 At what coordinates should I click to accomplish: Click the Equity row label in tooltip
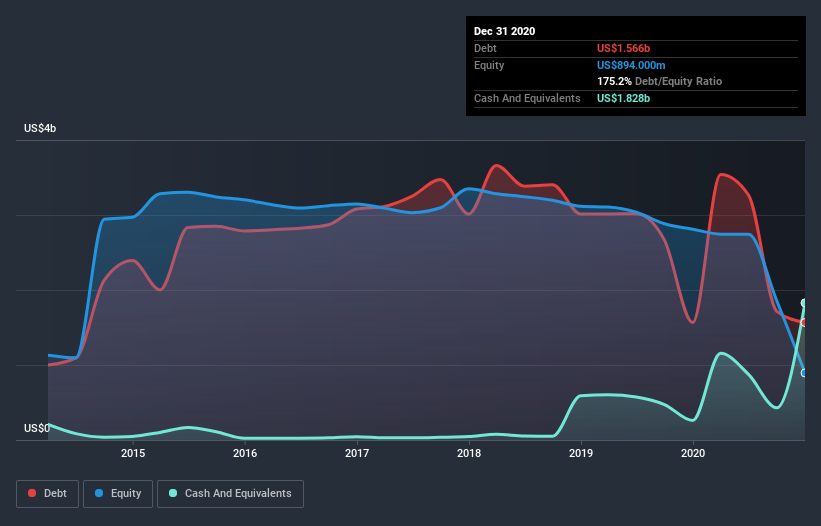489,65
